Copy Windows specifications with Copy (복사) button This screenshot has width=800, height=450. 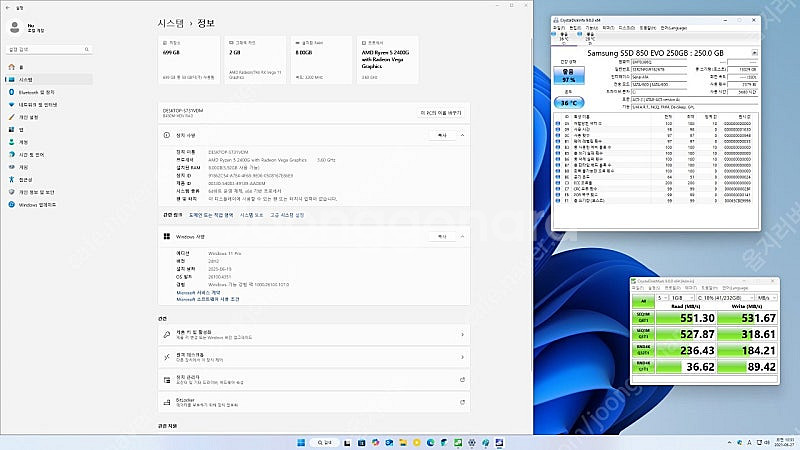442,237
